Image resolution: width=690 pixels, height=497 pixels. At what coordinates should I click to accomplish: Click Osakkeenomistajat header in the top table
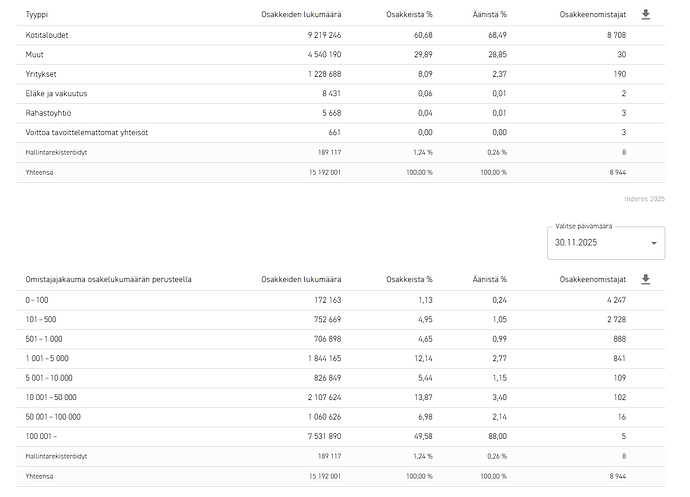(x=592, y=15)
